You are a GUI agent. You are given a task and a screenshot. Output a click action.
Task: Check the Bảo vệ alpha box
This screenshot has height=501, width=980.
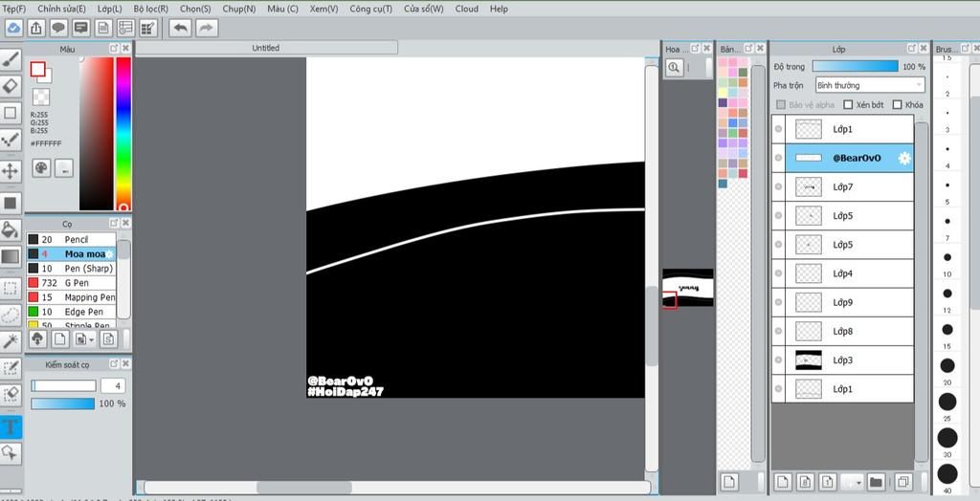tap(781, 105)
